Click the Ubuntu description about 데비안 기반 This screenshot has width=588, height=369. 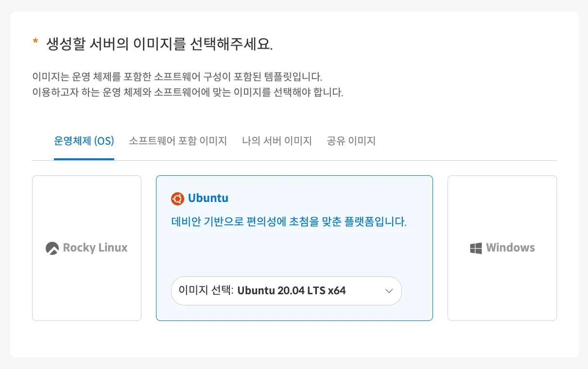pyautogui.click(x=289, y=222)
